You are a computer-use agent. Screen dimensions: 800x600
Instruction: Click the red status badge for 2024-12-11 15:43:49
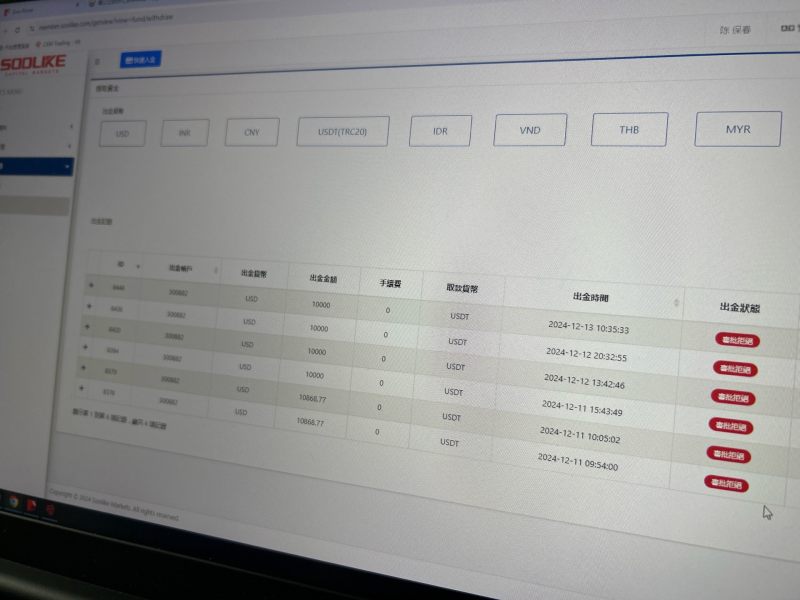pos(731,426)
